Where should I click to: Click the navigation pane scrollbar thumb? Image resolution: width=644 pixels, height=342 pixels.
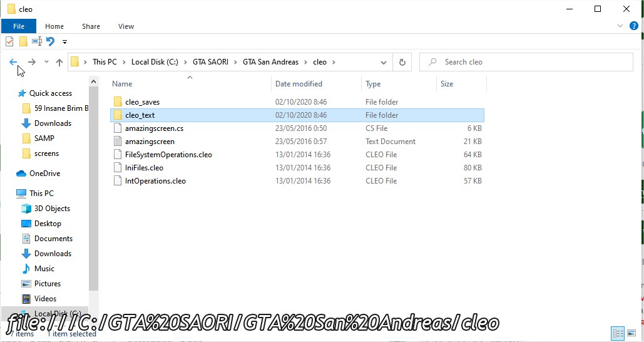[94, 189]
